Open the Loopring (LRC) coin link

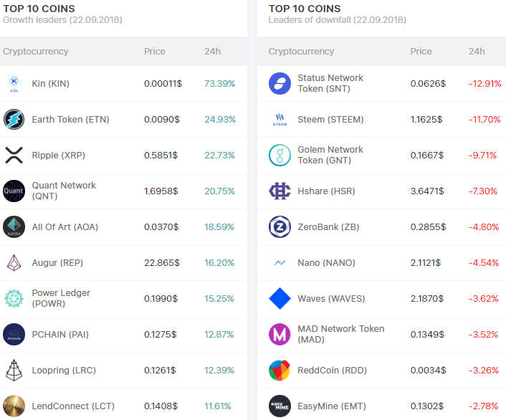64,371
